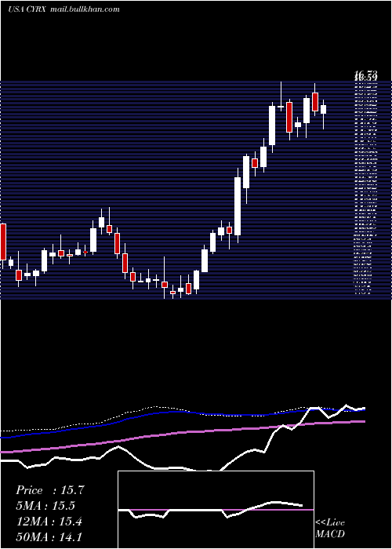Click inside the MACD inset chart box
The height and width of the screenshot is (549, 392).
pos(216,510)
